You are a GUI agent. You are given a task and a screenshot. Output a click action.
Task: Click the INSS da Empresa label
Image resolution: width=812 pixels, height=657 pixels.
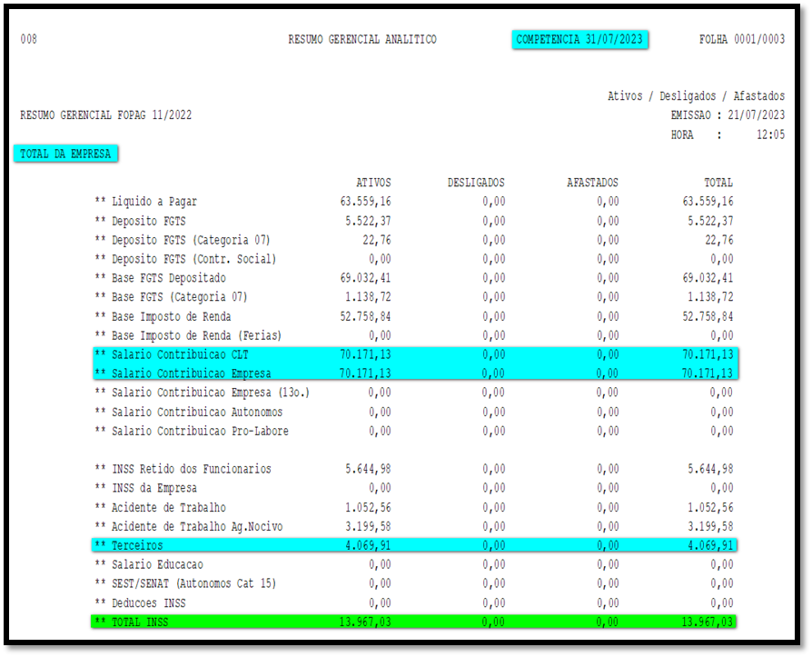point(154,489)
